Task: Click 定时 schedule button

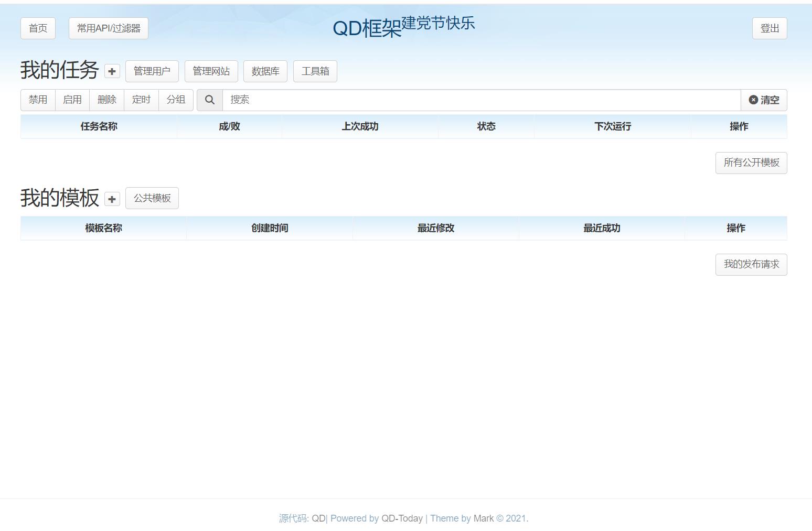Action: tap(141, 100)
